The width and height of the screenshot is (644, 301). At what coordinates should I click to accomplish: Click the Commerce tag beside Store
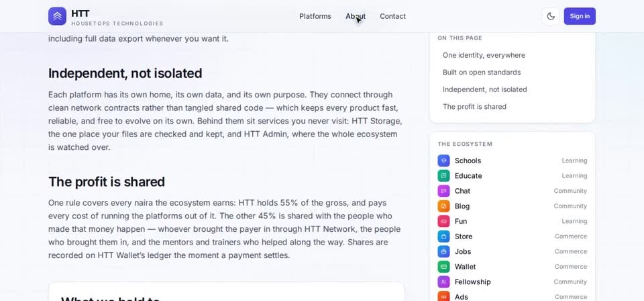coord(571,236)
